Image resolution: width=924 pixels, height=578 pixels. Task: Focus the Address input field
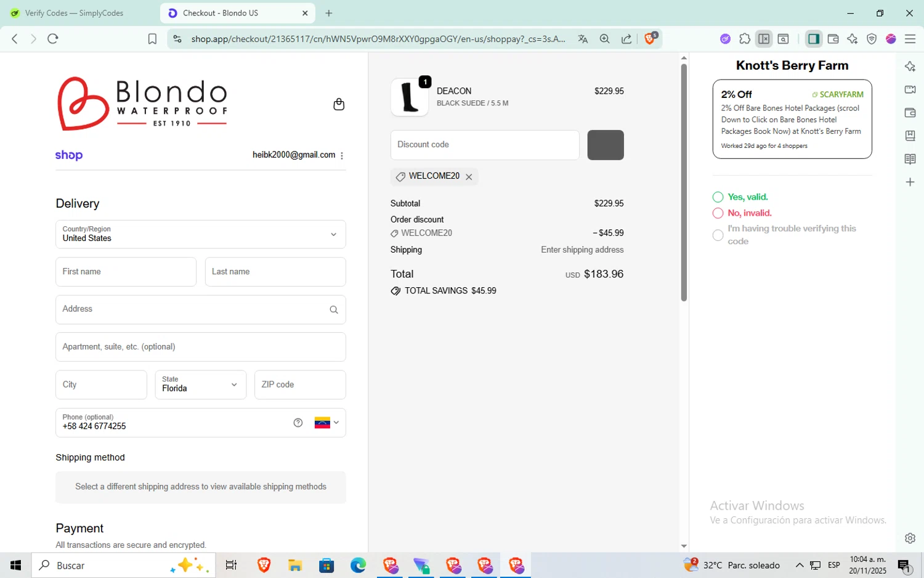[201, 310]
